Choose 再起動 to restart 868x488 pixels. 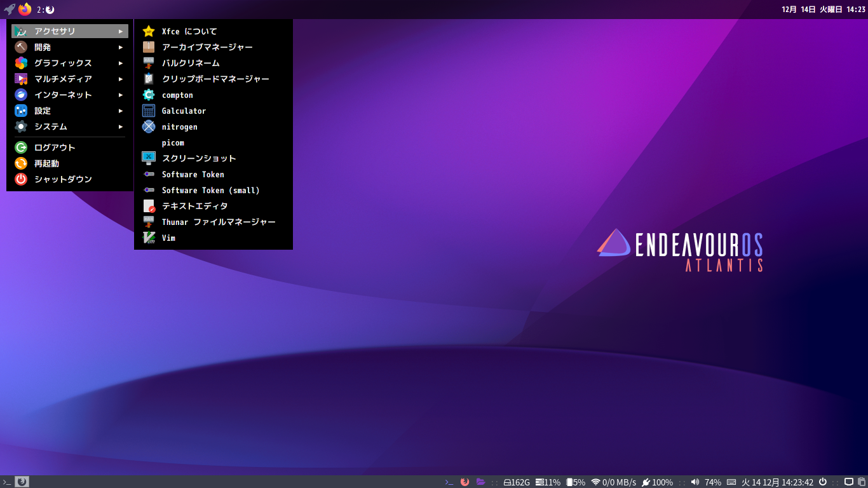click(x=70, y=163)
